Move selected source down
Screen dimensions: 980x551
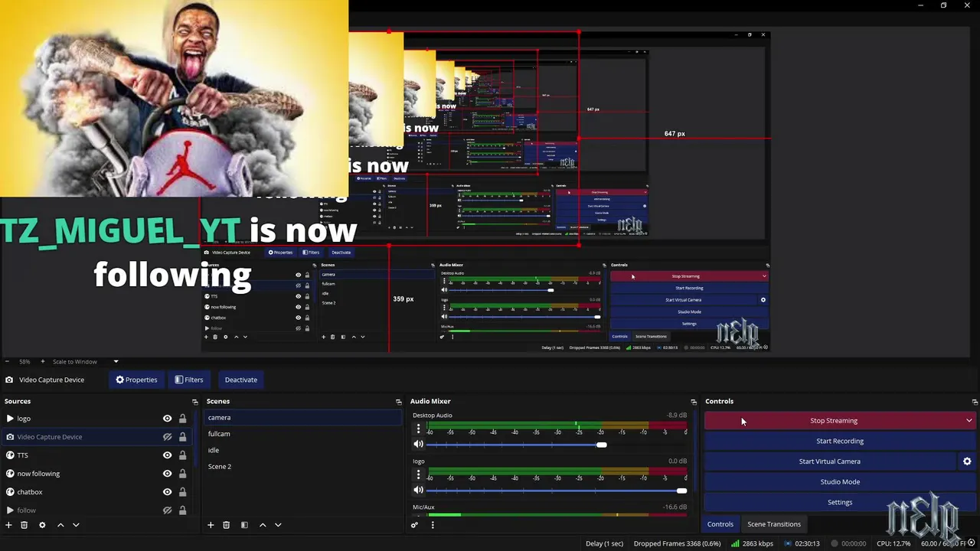click(x=76, y=525)
